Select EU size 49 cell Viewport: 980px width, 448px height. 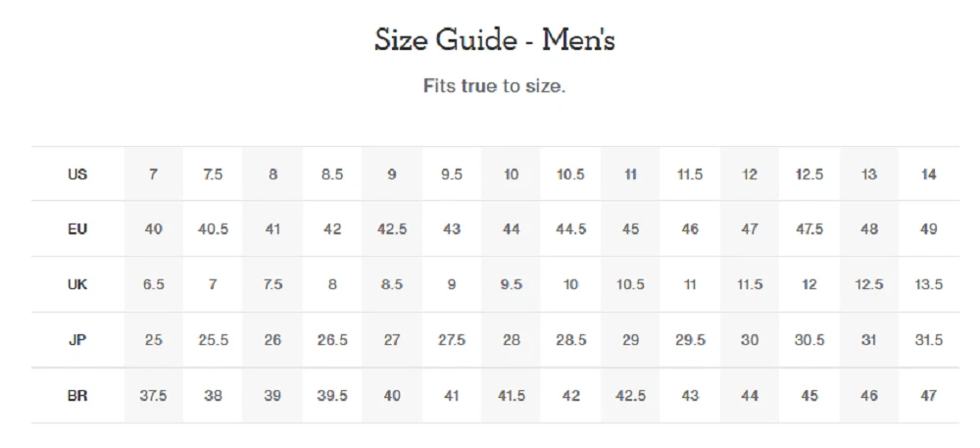[929, 229]
